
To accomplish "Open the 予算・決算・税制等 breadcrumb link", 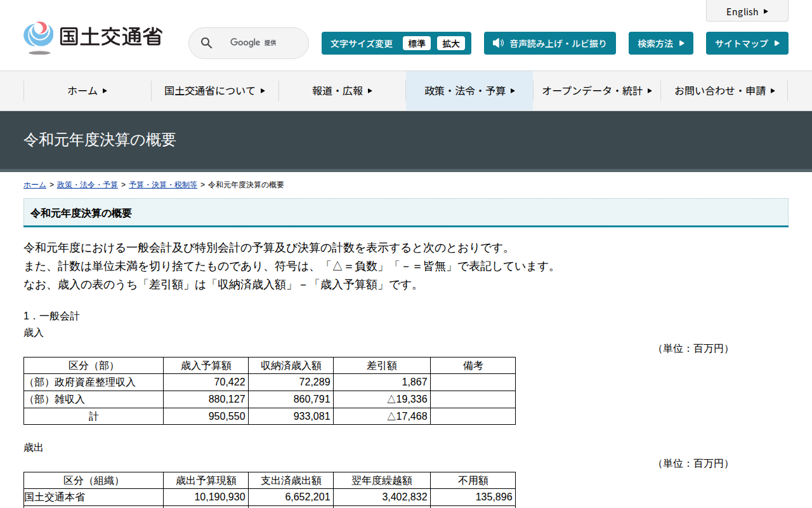I will point(163,185).
